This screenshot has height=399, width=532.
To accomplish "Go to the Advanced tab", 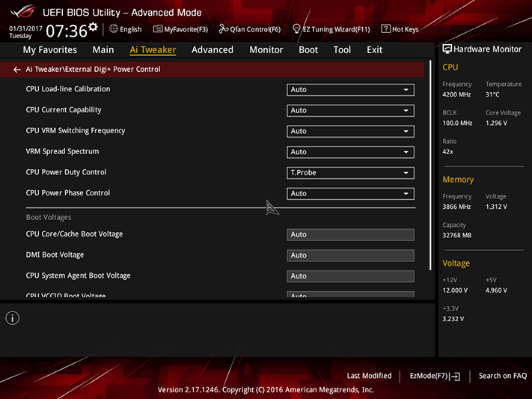I will pyautogui.click(x=213, y=50).
